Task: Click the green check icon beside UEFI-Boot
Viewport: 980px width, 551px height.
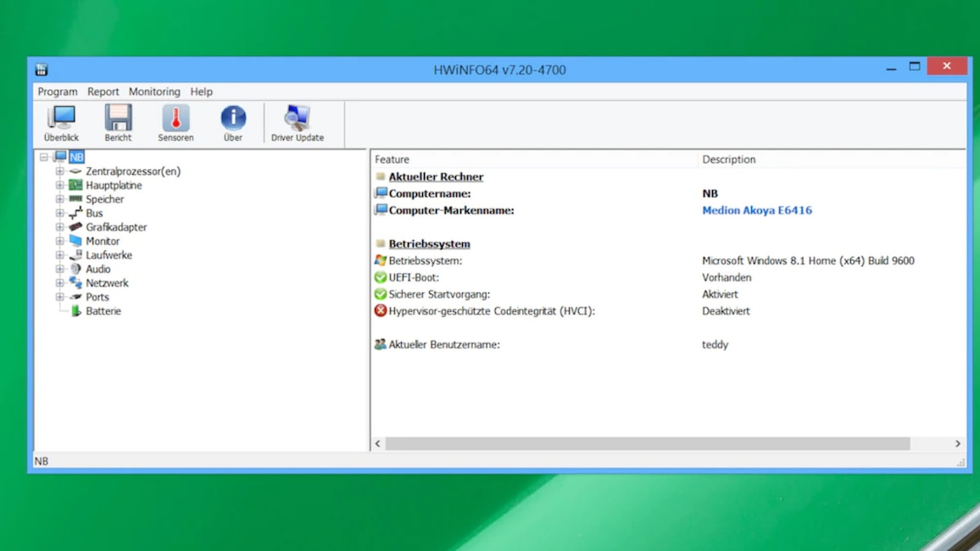Action: [380, 276]
